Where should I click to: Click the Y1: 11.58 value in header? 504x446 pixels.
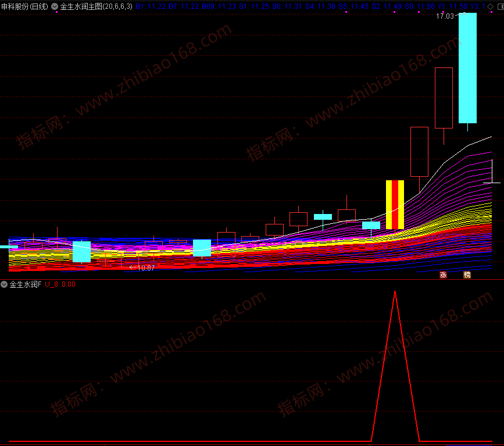453,6
